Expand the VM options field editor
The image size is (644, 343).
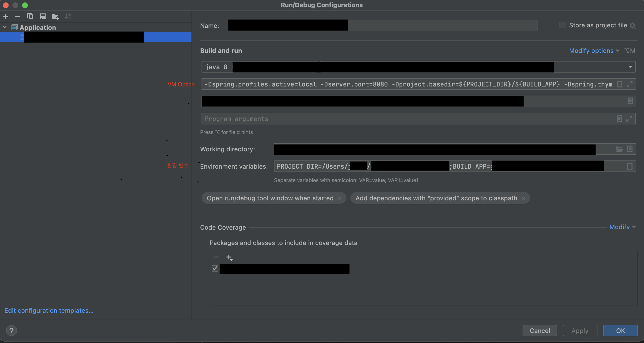point(629,84)
